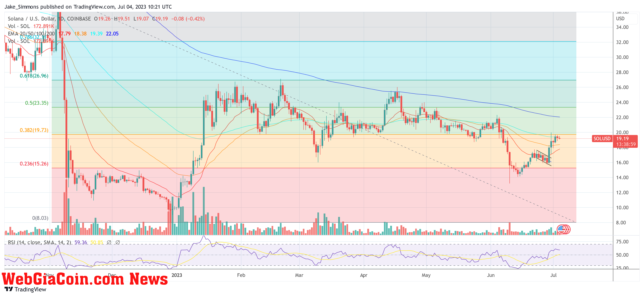Click the 26.00 price axis label
644x297 pixels.
622,87
